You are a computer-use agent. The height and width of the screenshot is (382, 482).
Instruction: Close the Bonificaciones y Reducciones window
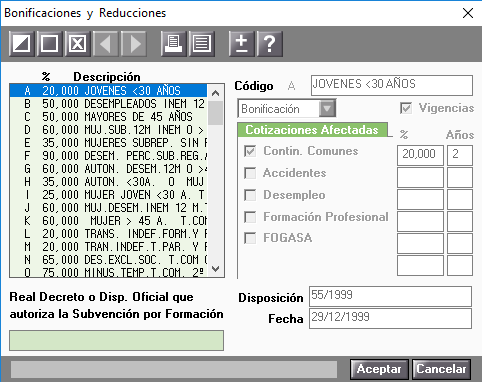point(468,13)
